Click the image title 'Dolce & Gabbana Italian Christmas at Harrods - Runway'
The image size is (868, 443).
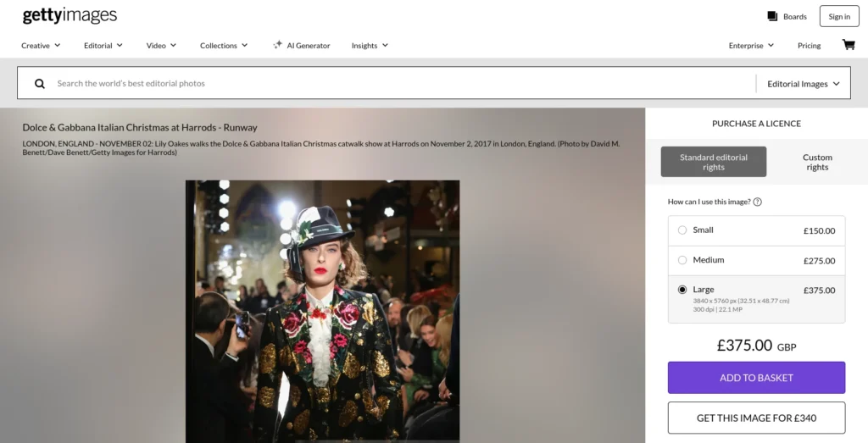point(140,127)
